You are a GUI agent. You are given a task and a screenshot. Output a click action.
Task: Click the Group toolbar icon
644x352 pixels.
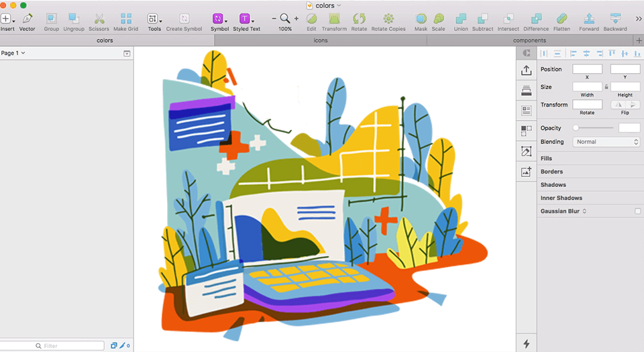[x=52, y=19]
